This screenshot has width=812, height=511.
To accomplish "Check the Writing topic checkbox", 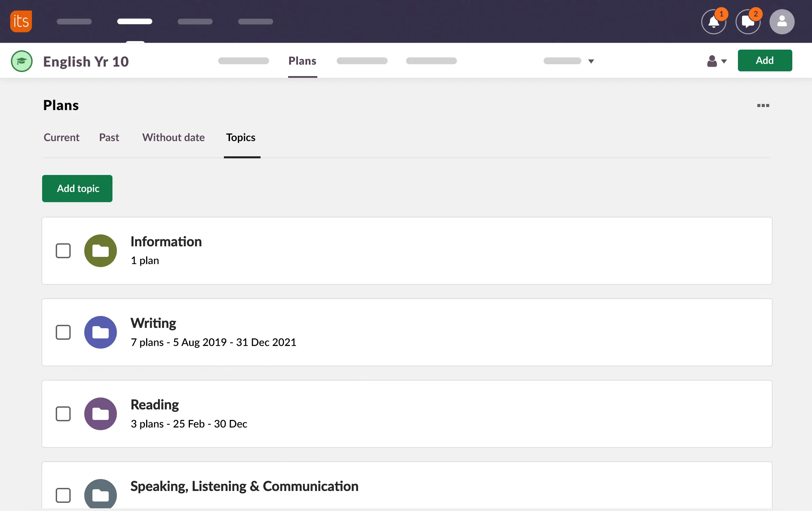I will (63, 332).
